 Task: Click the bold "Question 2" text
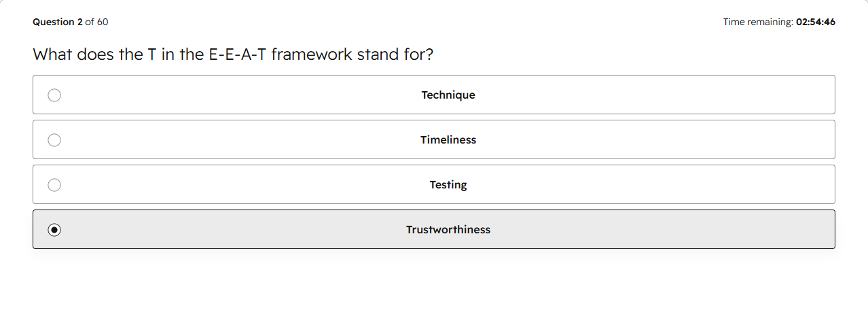[58, 22]
